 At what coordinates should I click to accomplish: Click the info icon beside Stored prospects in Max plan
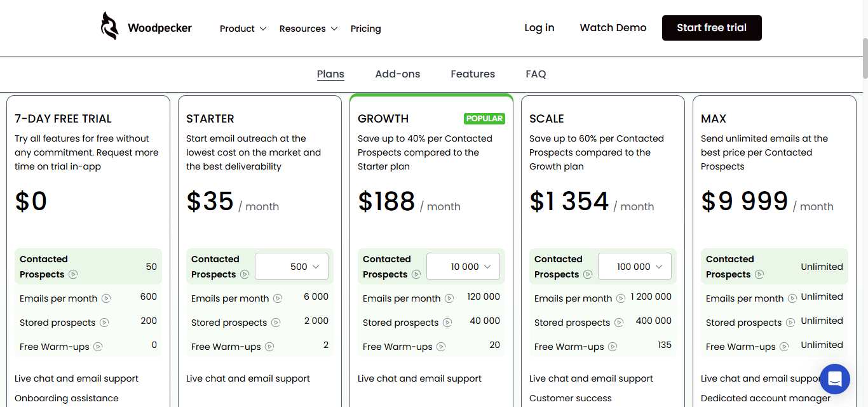[x=790, y=323]
